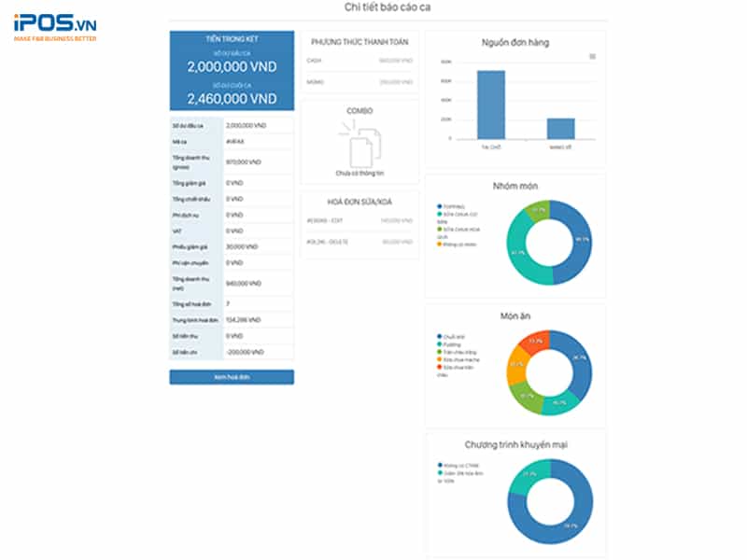The height and width of the screenshot is (560, 747).
Task: Click the MANG VỀ bar in chart
Action: [560, 129]
